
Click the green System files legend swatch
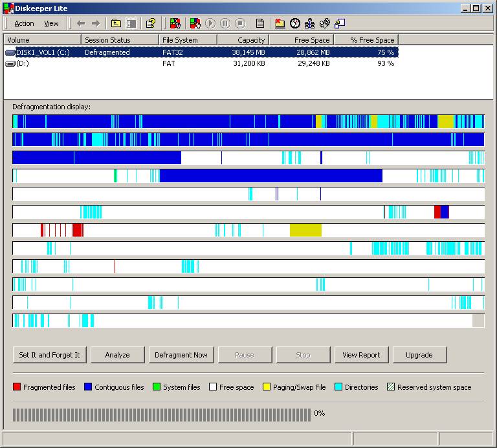tap(156, 387)
